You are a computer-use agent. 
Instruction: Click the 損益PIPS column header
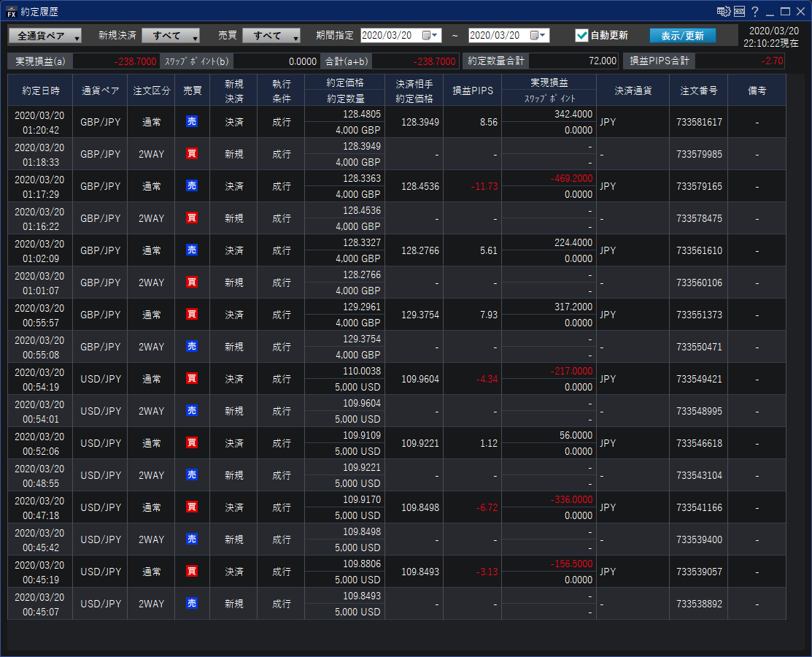point(472,91)
